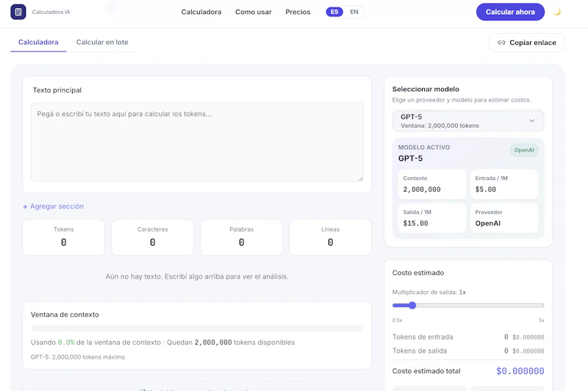
Task: Click the Calculadora IA brand text
Action: (51, 12)
